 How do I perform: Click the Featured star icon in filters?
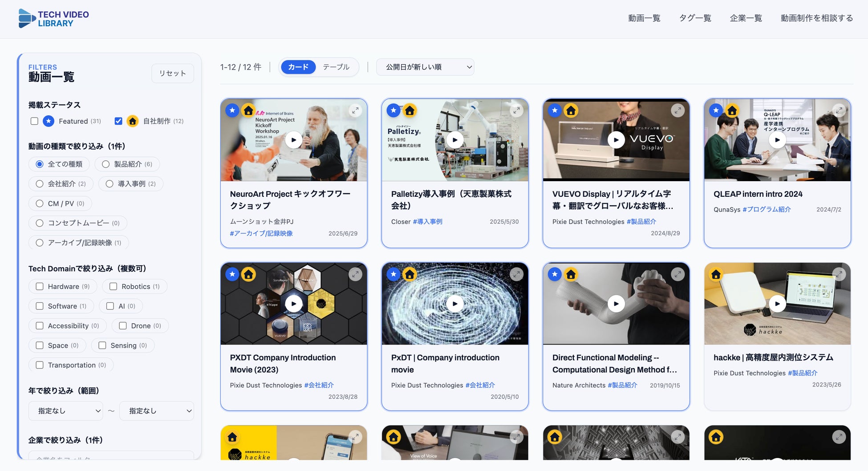(x=49, y=121)
